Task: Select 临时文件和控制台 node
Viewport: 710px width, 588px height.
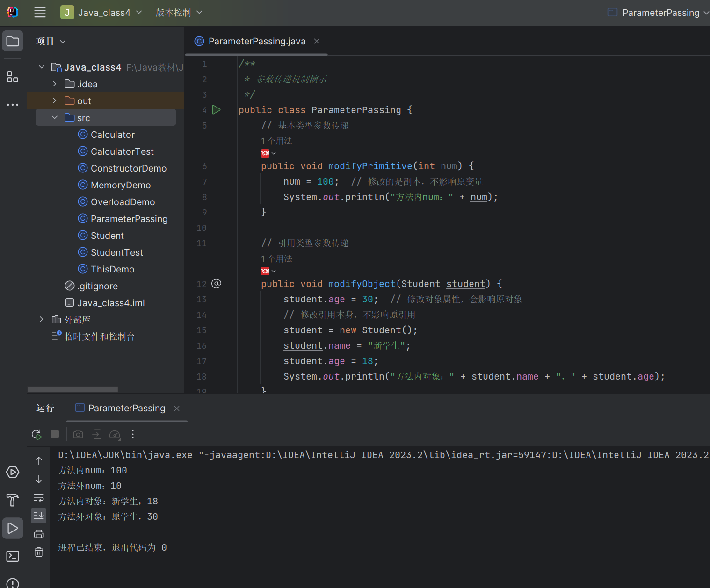Action: pos(99,337)
